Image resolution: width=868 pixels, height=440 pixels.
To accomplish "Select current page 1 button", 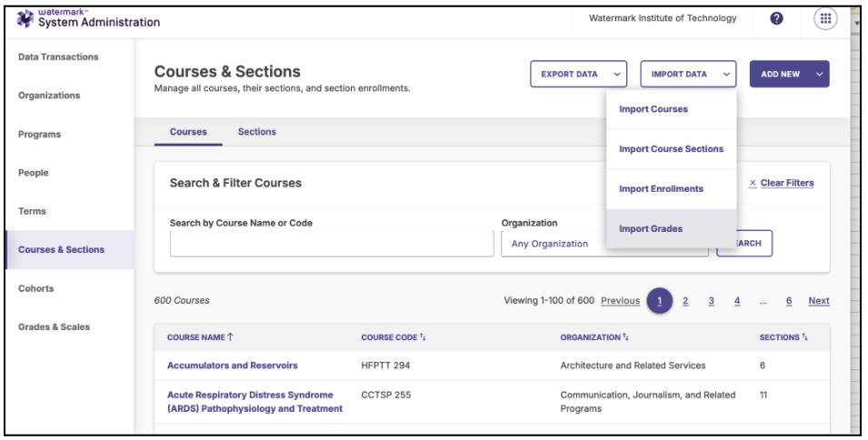I will [659, 301].
